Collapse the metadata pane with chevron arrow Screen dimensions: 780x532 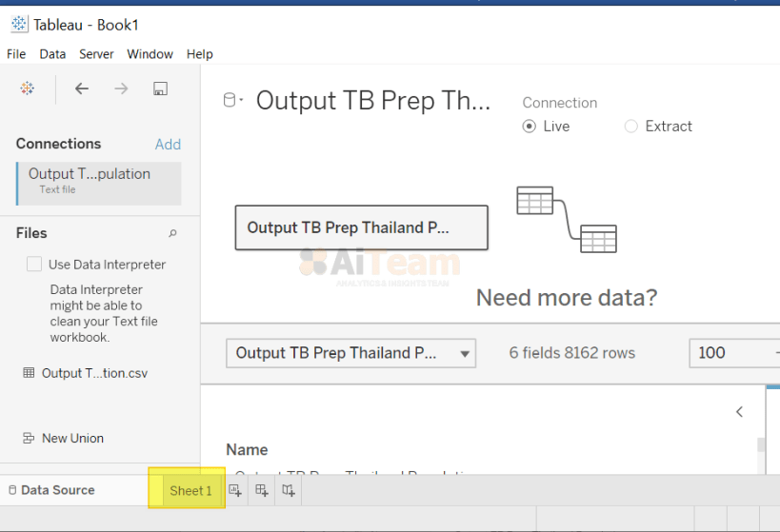pyautogui.click(x=740, y=412)
